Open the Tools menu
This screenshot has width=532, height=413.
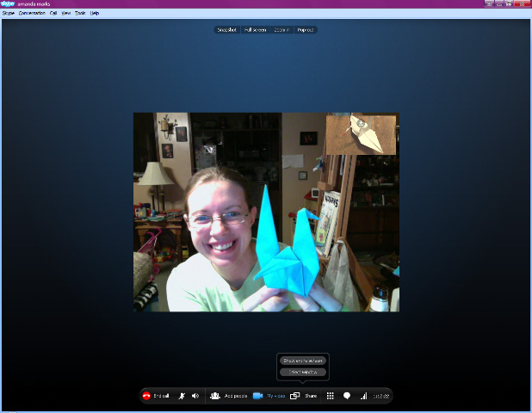tap(80, 13)
